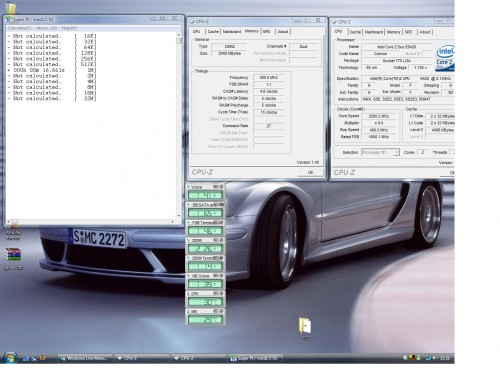Close the SB/SATA gadget
This screenshot has width=500, height=375.
pos(221,205)
